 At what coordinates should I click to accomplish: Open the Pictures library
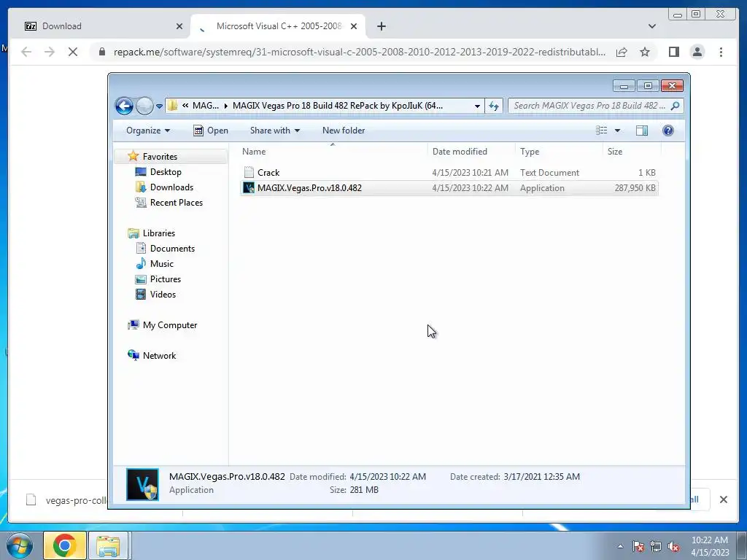(x=166, y=279)
